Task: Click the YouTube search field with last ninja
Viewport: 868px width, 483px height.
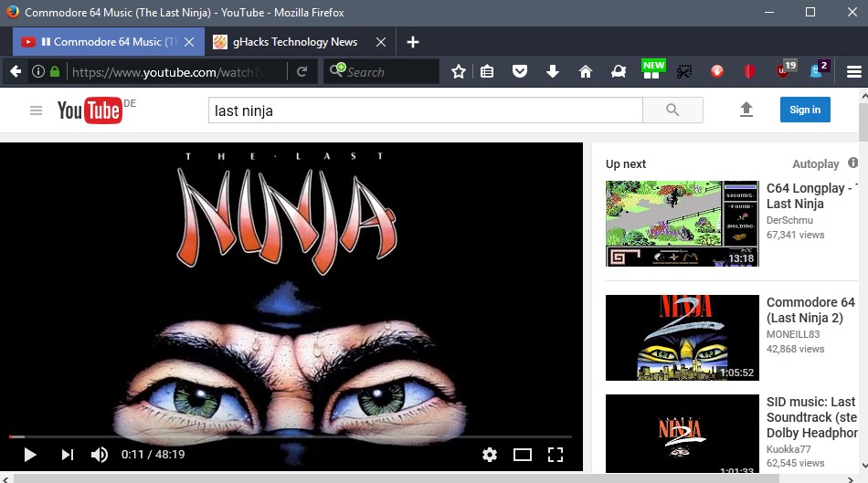Action: pos(425,110)
